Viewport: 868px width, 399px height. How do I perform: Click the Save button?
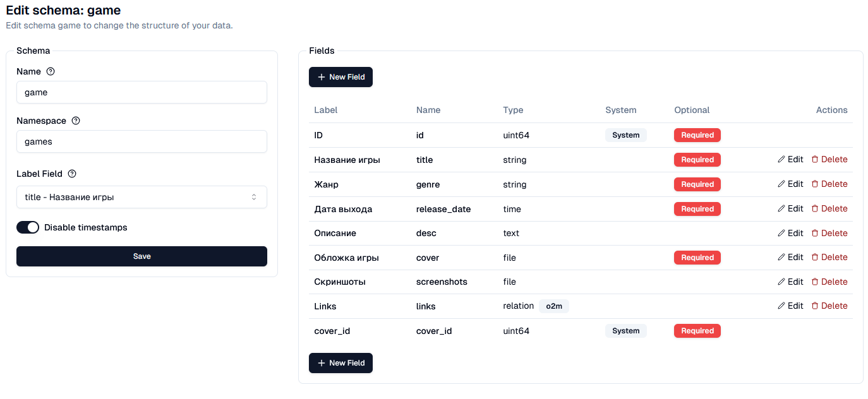pyautogui.click(x=142, y=256)
